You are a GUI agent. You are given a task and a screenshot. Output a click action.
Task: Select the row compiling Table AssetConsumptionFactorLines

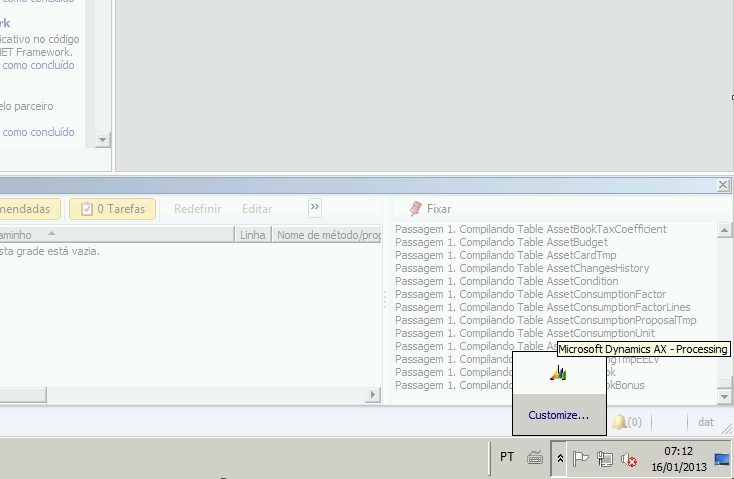point(543,307)
